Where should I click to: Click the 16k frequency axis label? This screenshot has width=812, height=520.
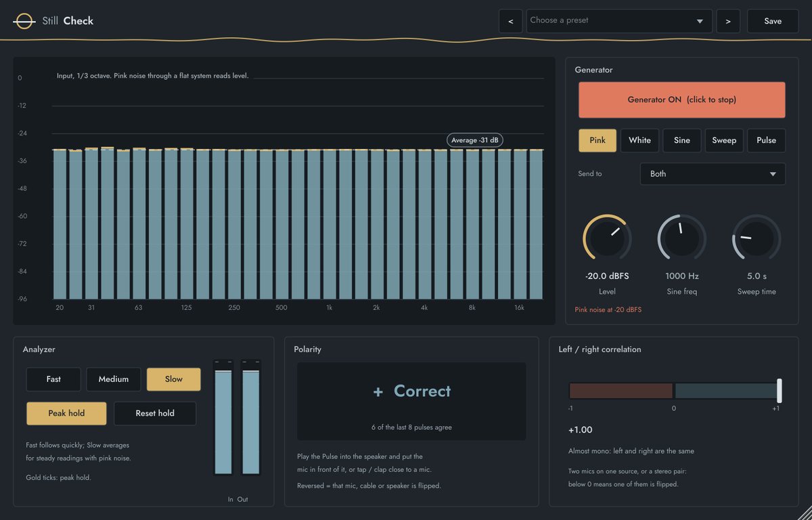point(519,307)
